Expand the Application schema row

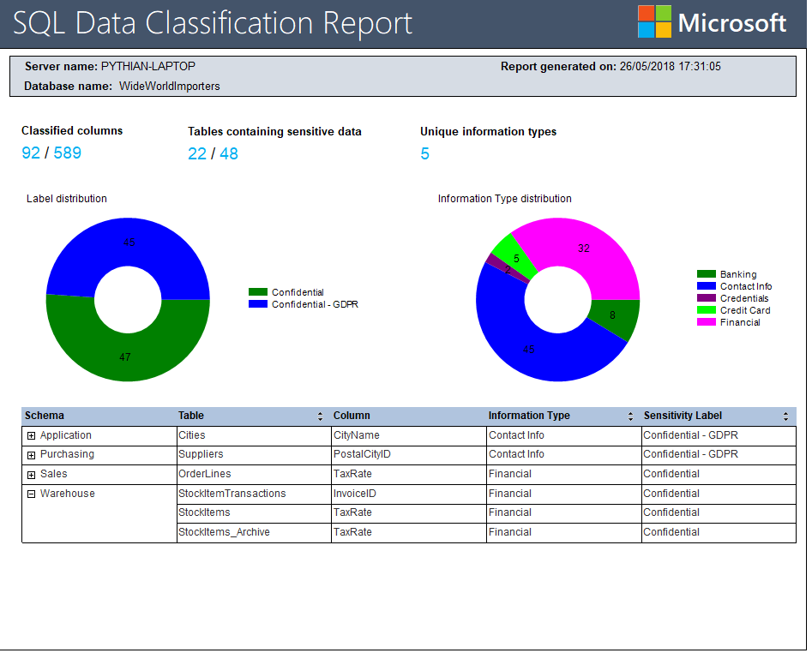point(31,435)
